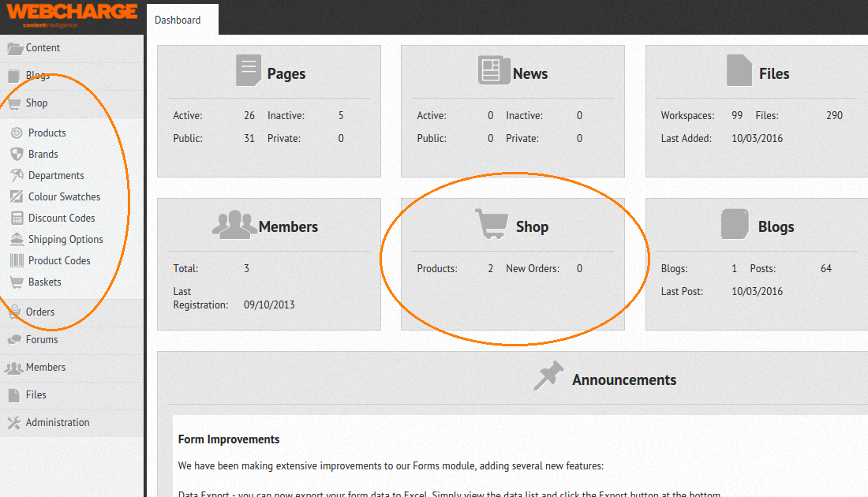Open Shipping Options
Screen dimensions: 868x497
[17, 239]
